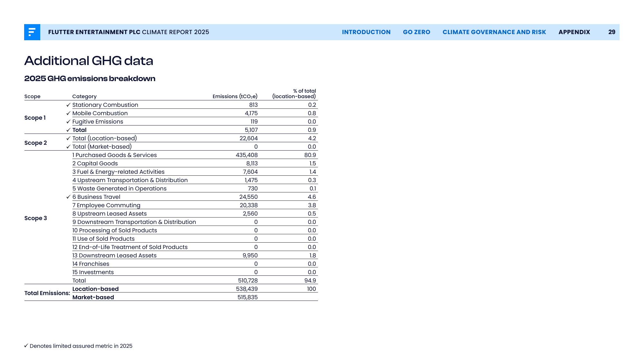This screenshot has height=362, width=644.
Task: Click checkmark beside Scope 1 Total
Action: [68, 130]
